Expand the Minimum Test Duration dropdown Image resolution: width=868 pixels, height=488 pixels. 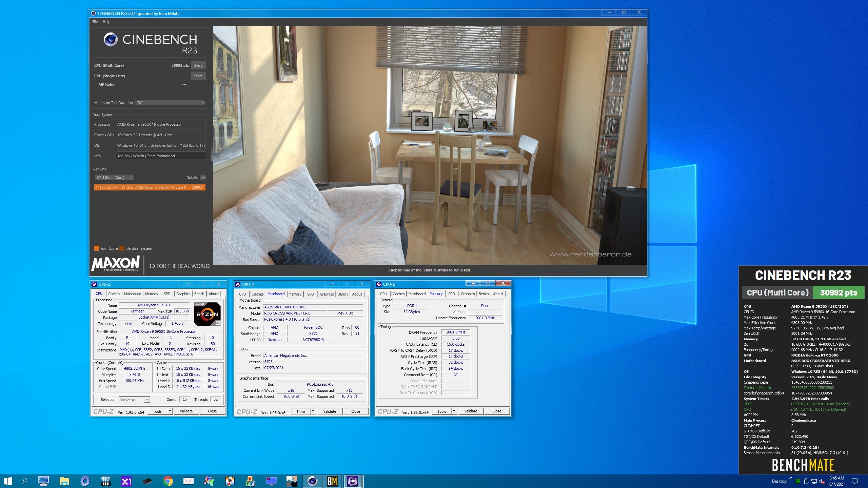click(x=171, y=103)
